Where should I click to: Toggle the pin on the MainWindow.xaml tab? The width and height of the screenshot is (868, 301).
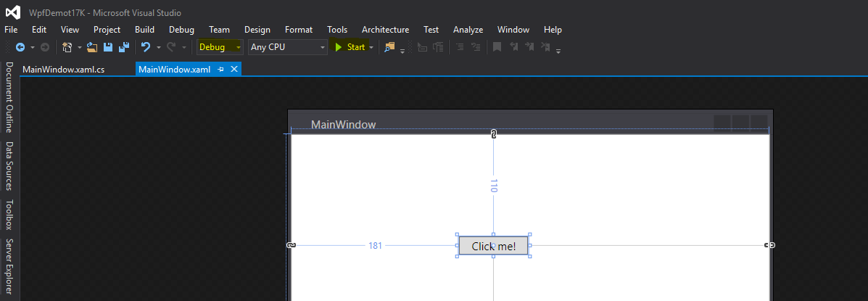click(x=221, y=70)
